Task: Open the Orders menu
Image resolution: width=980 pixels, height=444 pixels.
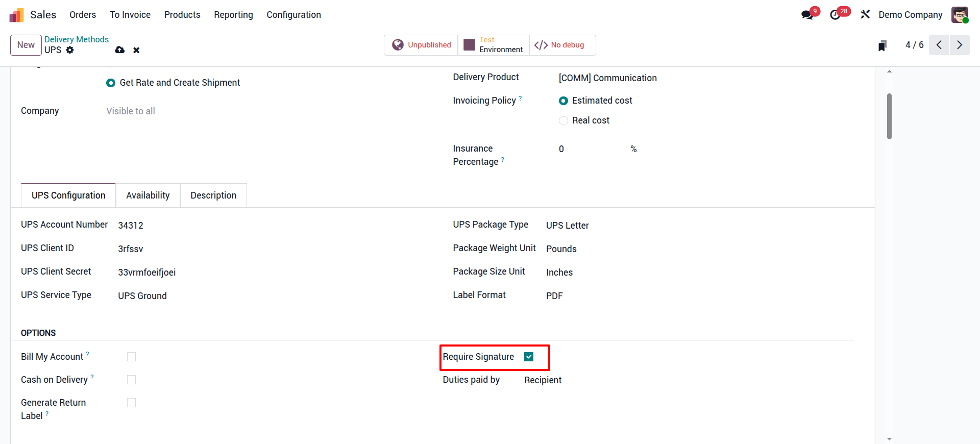Action: 83,15
